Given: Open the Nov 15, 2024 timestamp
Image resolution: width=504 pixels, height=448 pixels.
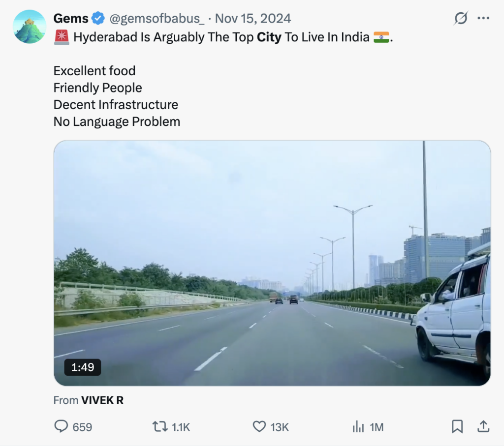Looking at the screenshot, I should [253, 19].
